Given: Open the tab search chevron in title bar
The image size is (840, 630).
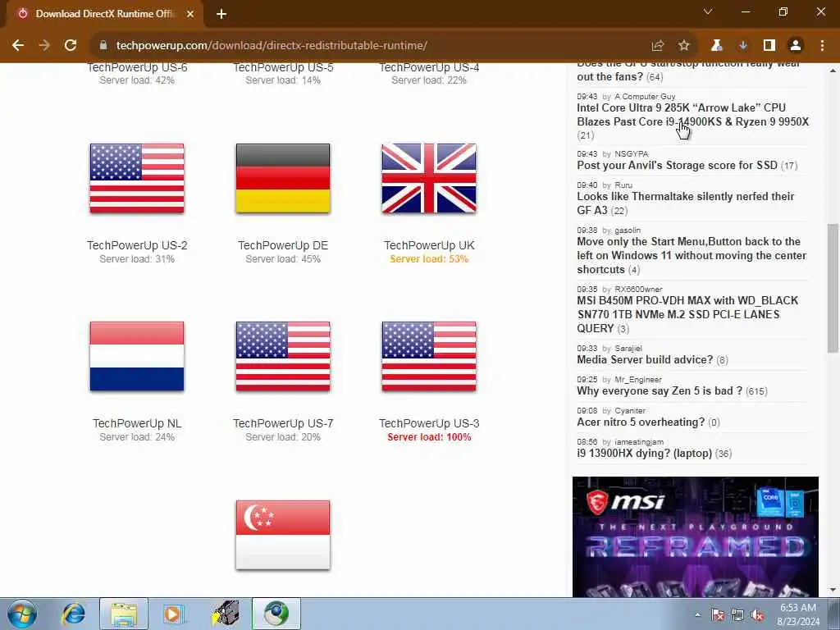Looking at the screenshot, I should point(708,11).
